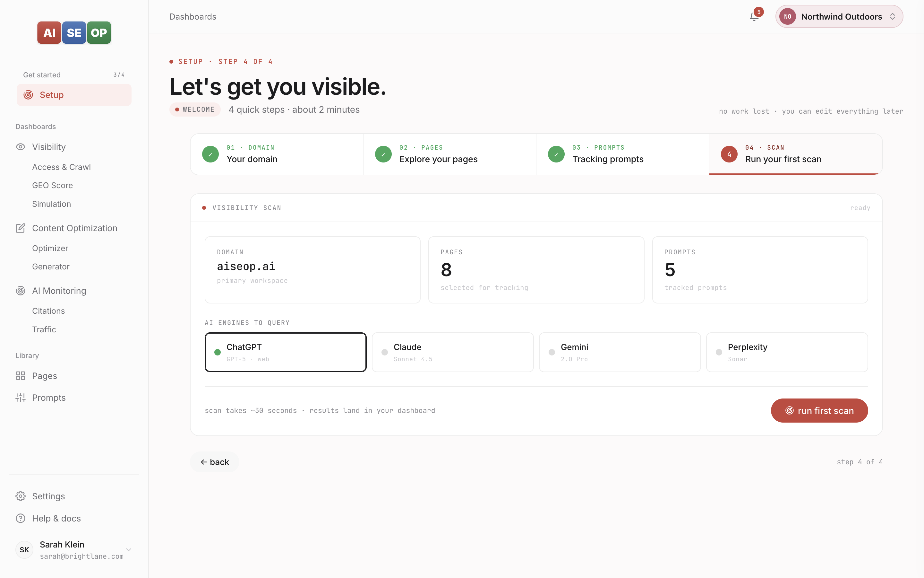
Task: Click the Content Optimization pencil icon
Action: pos(21,228)
